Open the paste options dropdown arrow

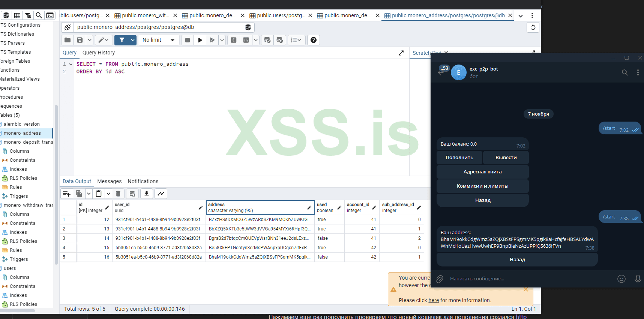point(108,194)
